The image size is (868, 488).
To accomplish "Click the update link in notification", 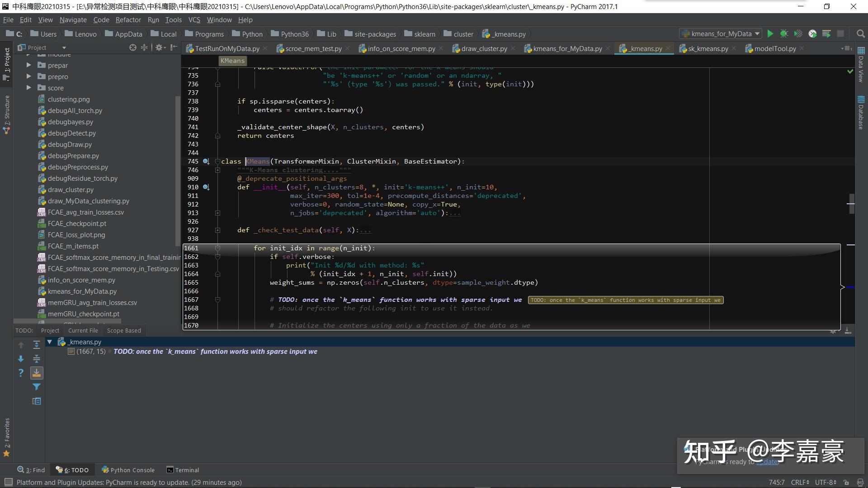I will pyautogui.click(x=767, y=462).
